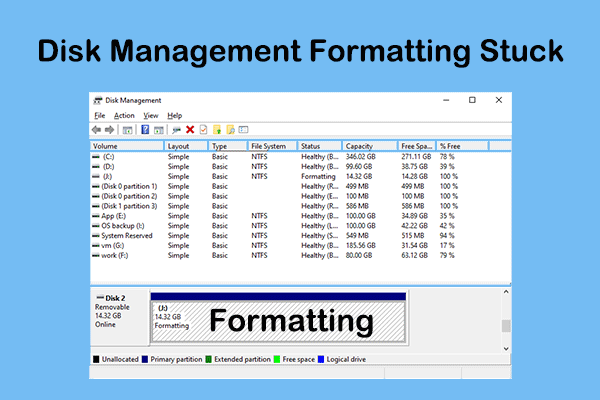600x400 pixels.
Task: Click the Disk Management title bar app icon
Action: coord(98,100)
